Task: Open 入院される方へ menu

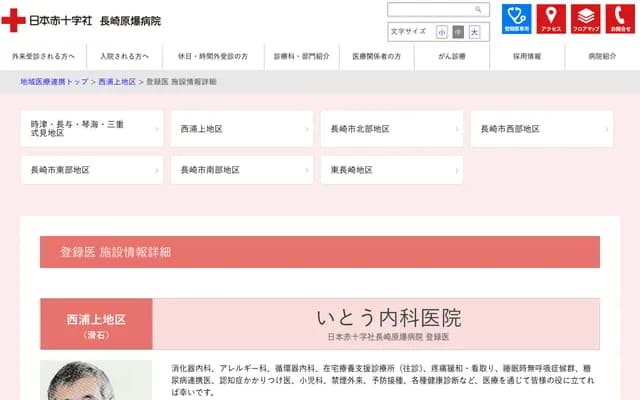Action: tap(124, 56)
